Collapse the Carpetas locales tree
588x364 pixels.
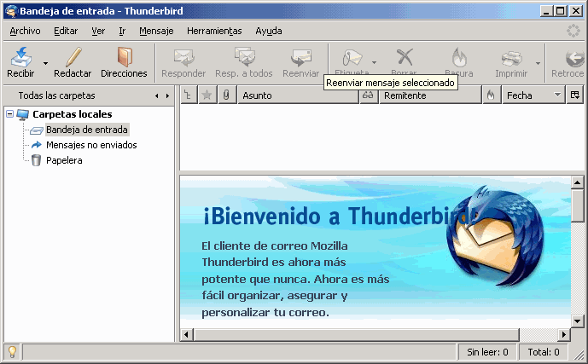tap(10, 114)
